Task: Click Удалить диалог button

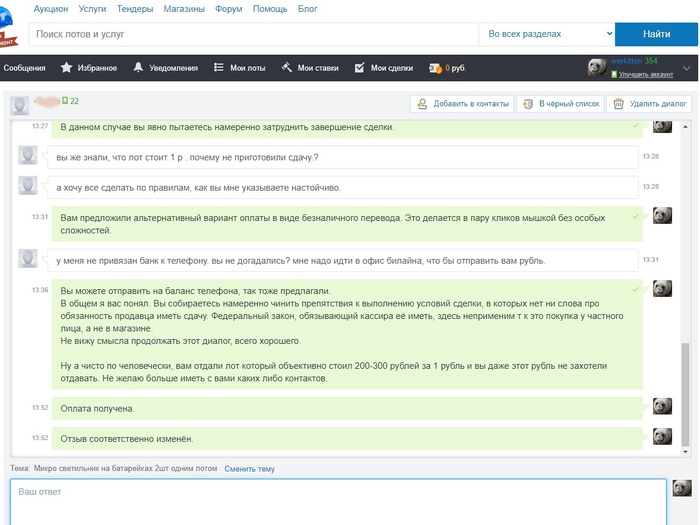Action: (x=650, y=103)
